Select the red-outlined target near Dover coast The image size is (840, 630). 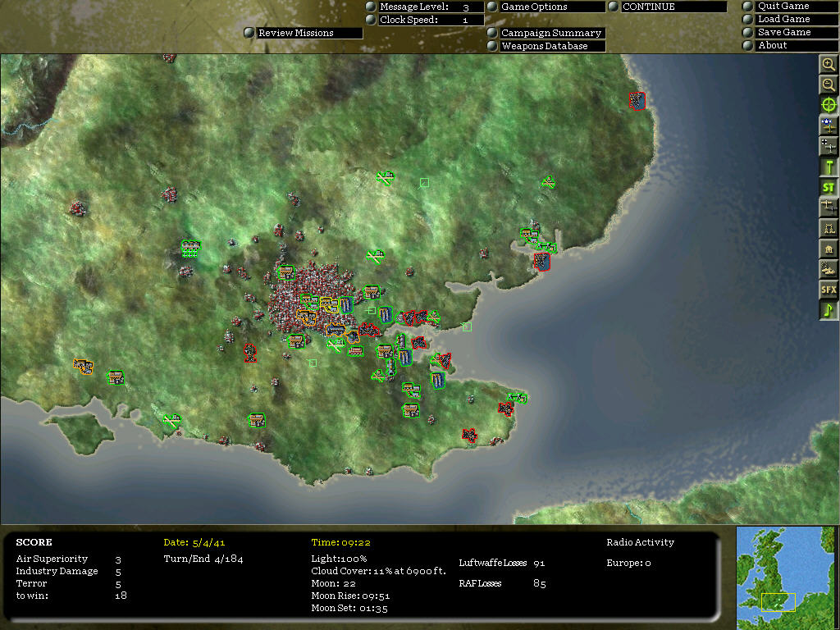(x=469, y=436)
